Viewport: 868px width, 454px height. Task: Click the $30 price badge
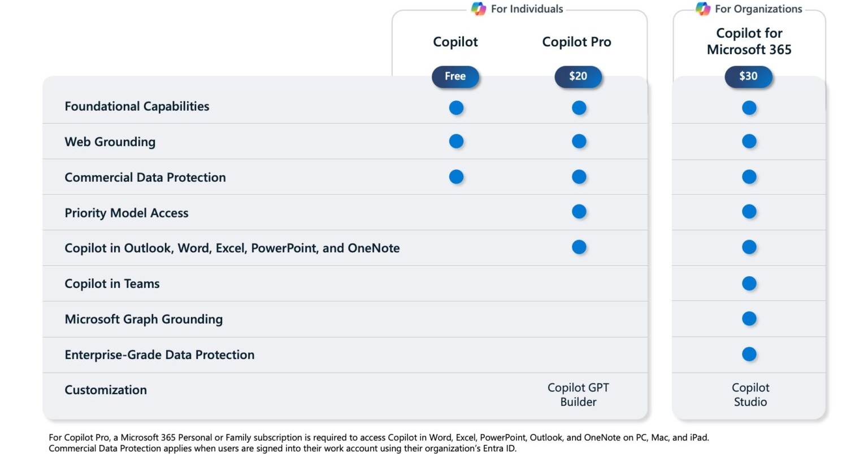[x=748, y=76]
